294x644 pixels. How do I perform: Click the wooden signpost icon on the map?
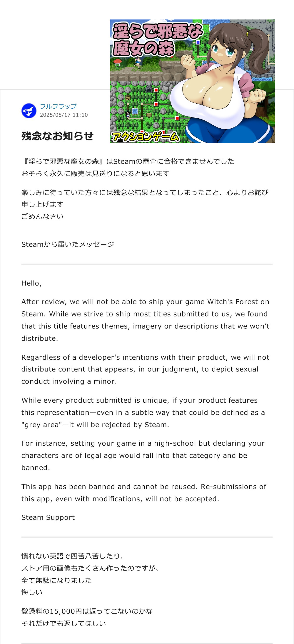[x=149, y=115]
